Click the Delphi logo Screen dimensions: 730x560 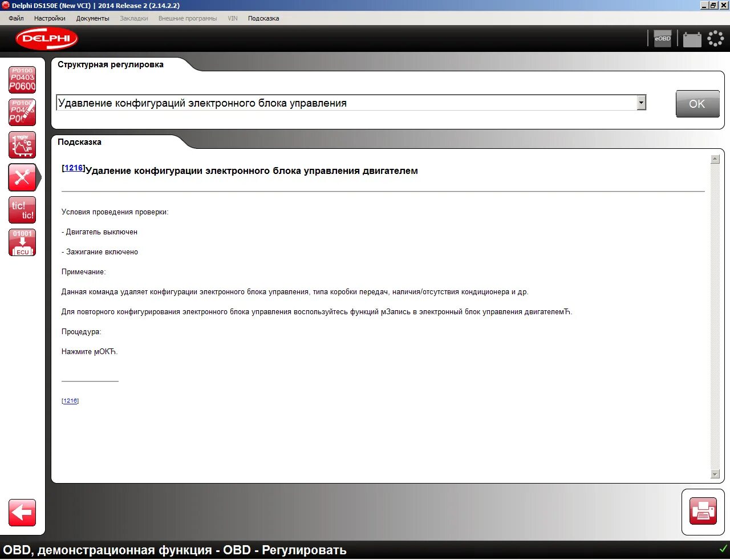47,39
